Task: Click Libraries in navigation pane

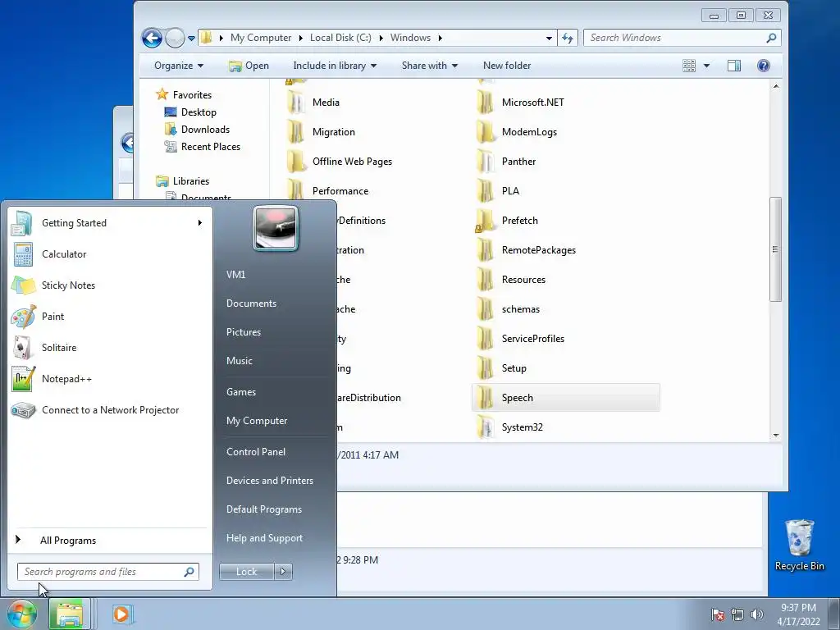Action: [183, 181]
